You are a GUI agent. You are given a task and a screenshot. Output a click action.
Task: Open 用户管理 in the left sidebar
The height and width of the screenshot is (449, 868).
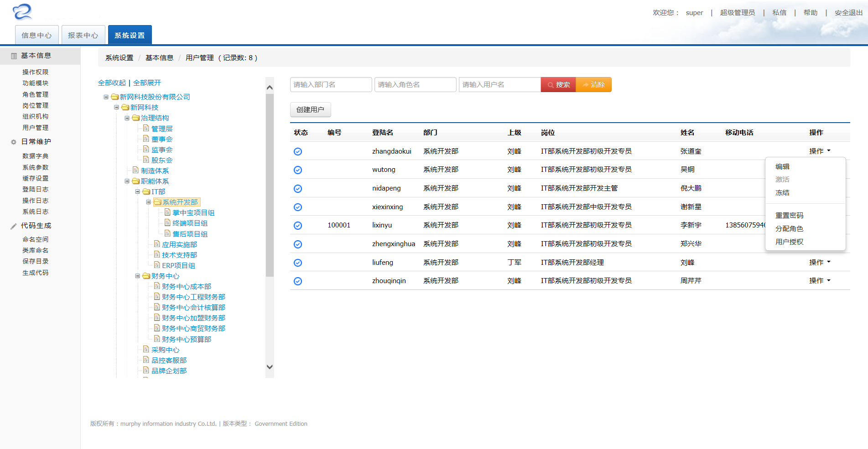pyautogui.click(x=36, y=128)
